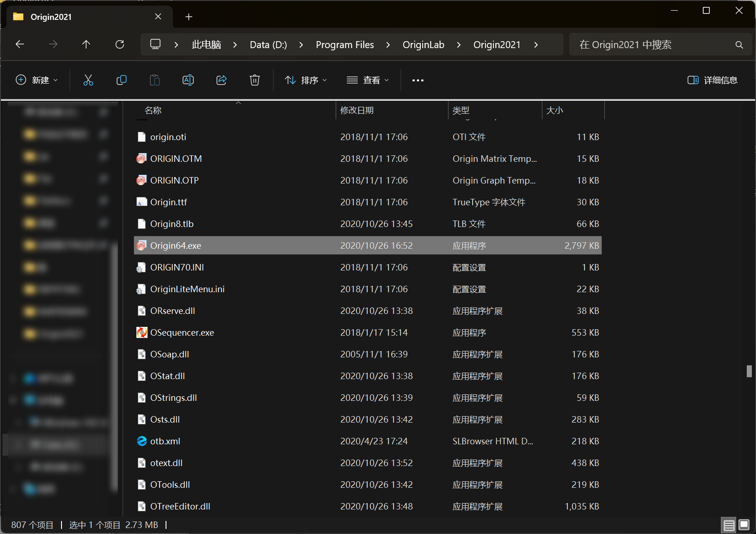
Task: Go back with the left arrow
Action: point(20,44)
